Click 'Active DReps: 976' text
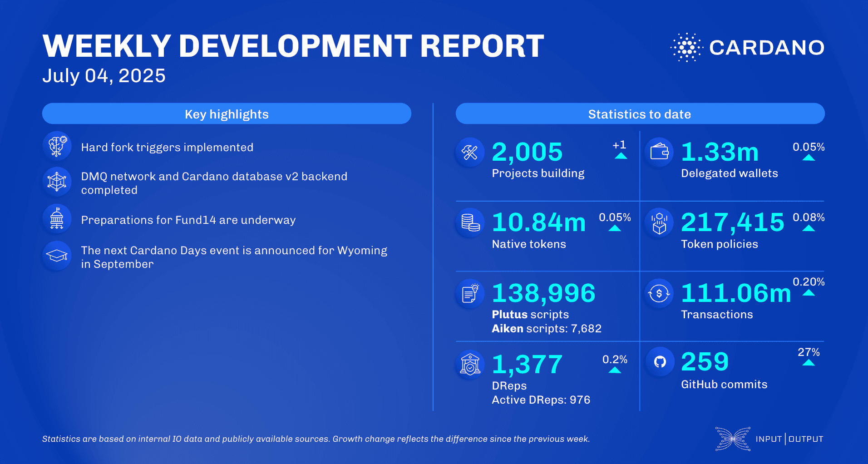 point(541,400)
